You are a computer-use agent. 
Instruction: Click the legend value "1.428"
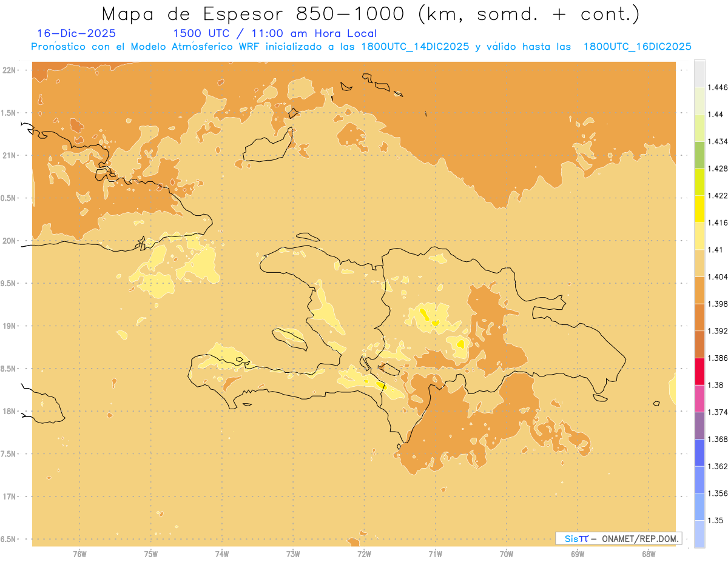pyautogui.click(x=719, y=169)
